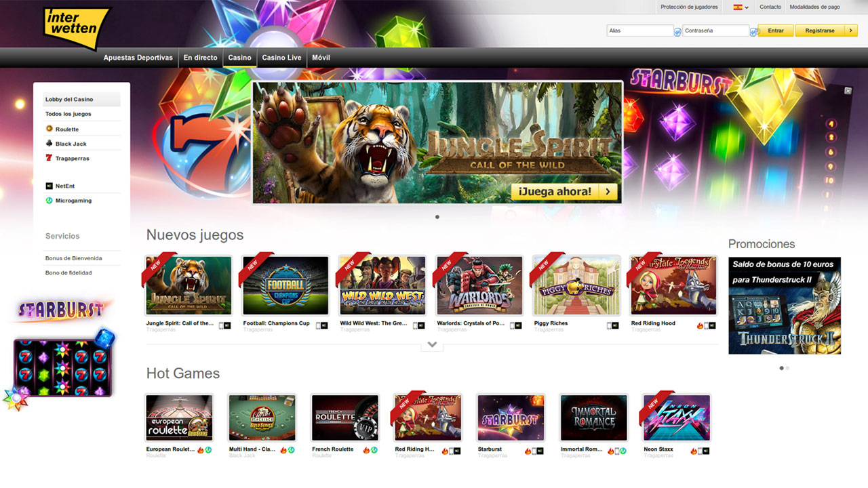Open the Contacto link
This screenshot has height=488, width=868.
(x=770, y=7)
